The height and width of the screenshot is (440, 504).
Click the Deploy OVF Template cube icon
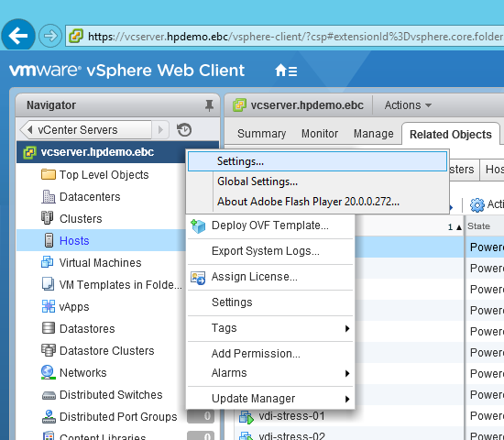(x=198, y=226)
